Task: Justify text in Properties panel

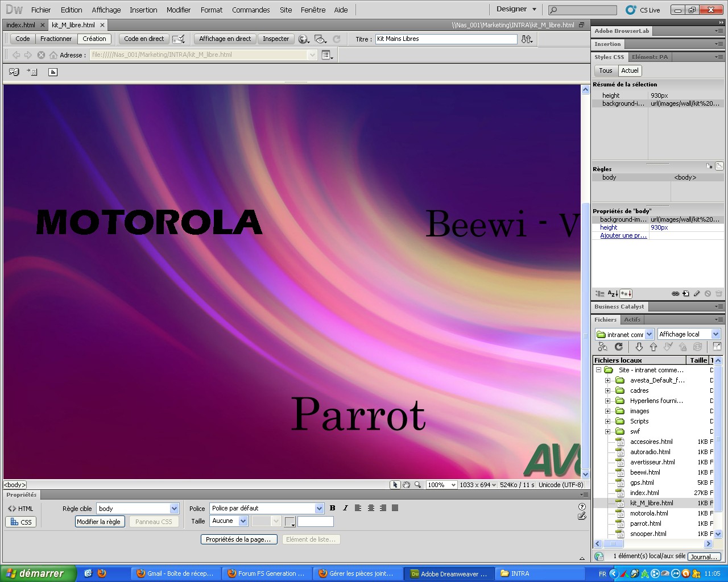Action: point(395,508)
